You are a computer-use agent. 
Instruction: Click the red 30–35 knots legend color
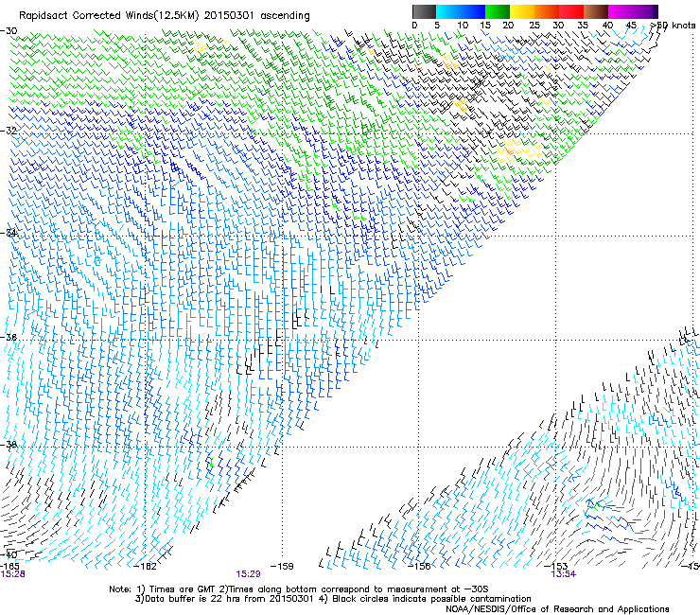pos(571,11)
